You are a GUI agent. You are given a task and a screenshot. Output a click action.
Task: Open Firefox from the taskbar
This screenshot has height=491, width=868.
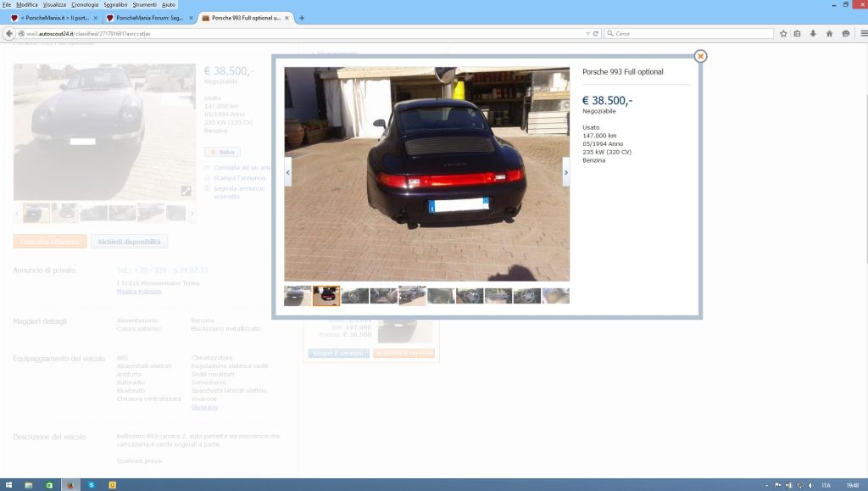pyautogui.click(x=70, y=485)
